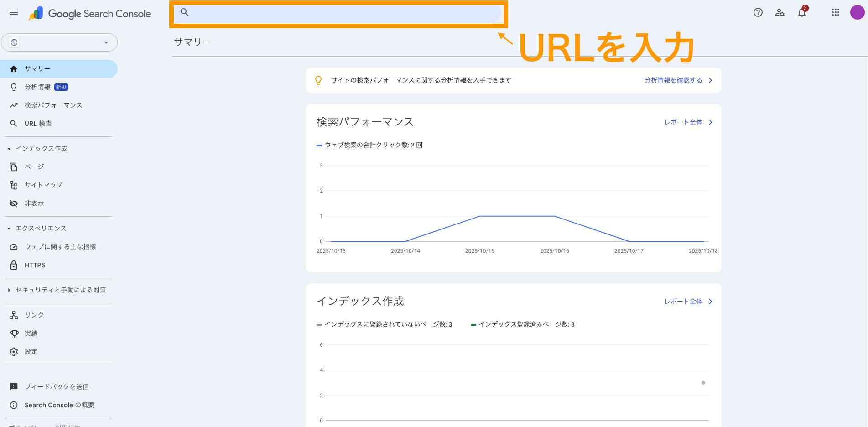
Task: Open ウェブに関する主な指標 report
Action: click(59, 247)
